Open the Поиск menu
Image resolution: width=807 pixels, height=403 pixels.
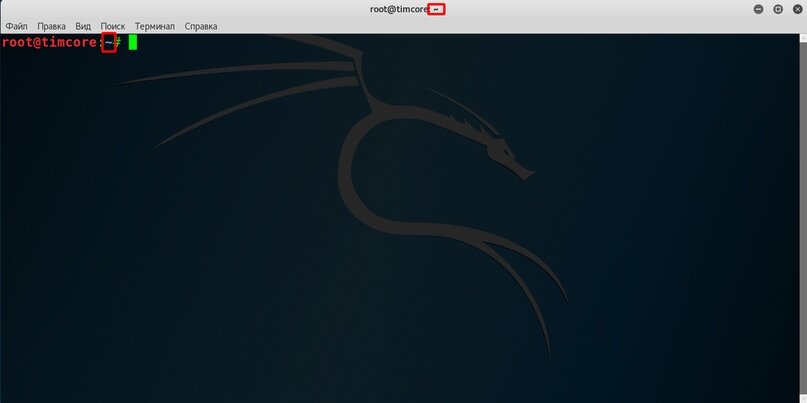(113, 26)
